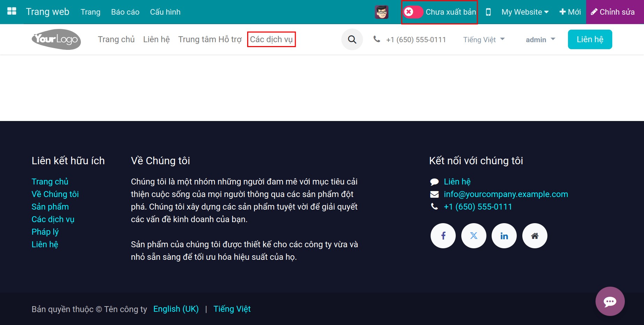Click Liên hệ under Kết nối với chúng tôi
Viewport: 644px width, 325px height.
coord(457,182)
